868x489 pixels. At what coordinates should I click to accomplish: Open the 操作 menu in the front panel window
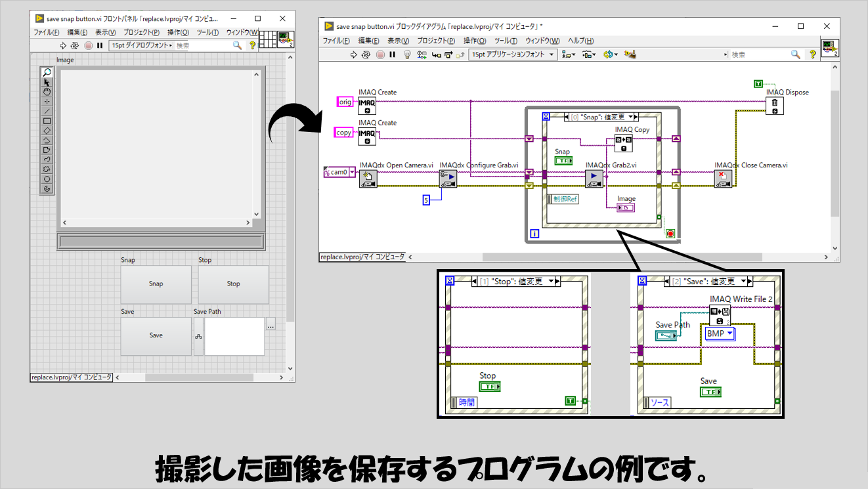pos(178,32)
